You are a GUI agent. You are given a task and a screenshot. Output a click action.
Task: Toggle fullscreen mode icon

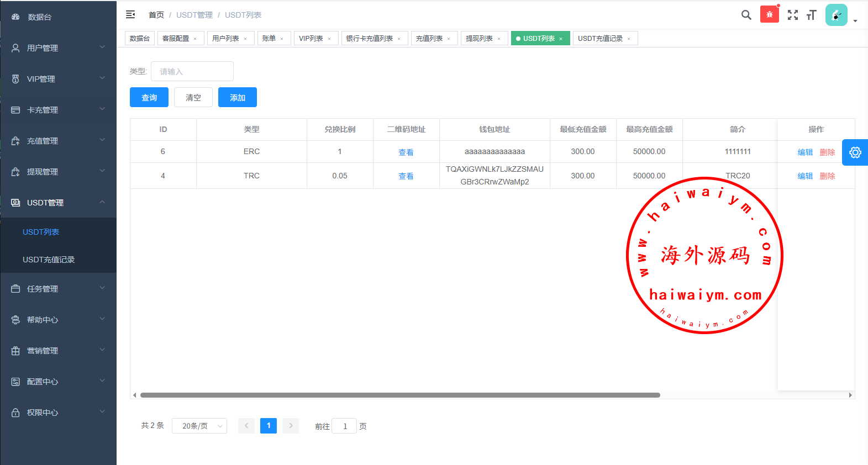pos(792,15)
